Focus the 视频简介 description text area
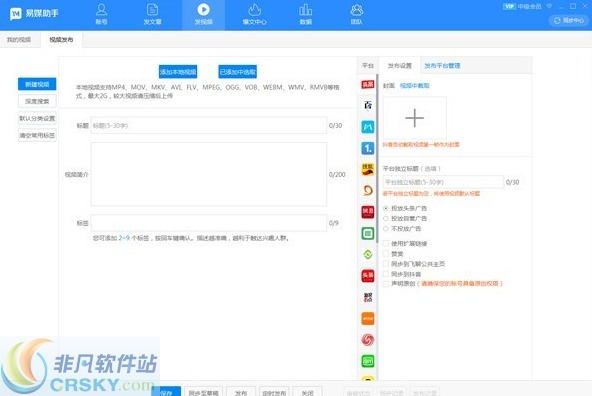This screenshot has width=592, height=396. click(208, 174)
